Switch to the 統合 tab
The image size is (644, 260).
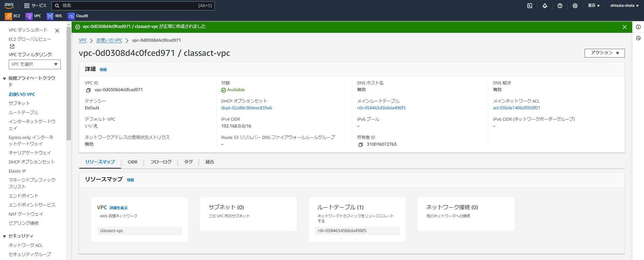click(210, 162)
